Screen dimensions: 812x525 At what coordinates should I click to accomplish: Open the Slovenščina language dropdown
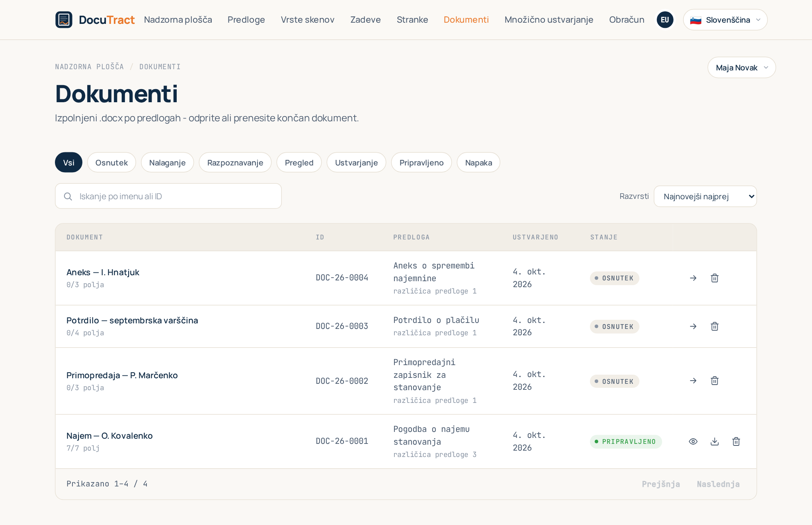coord(725,20)
